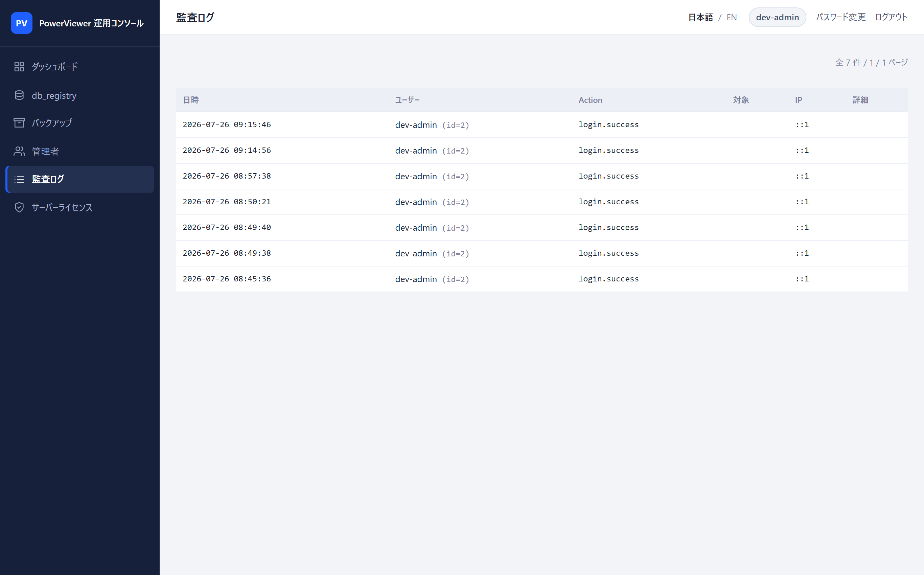The width and height of the screenshot is (924, 575).
Task: Click the backup archive box icon
Action: [x=19, y=123]
